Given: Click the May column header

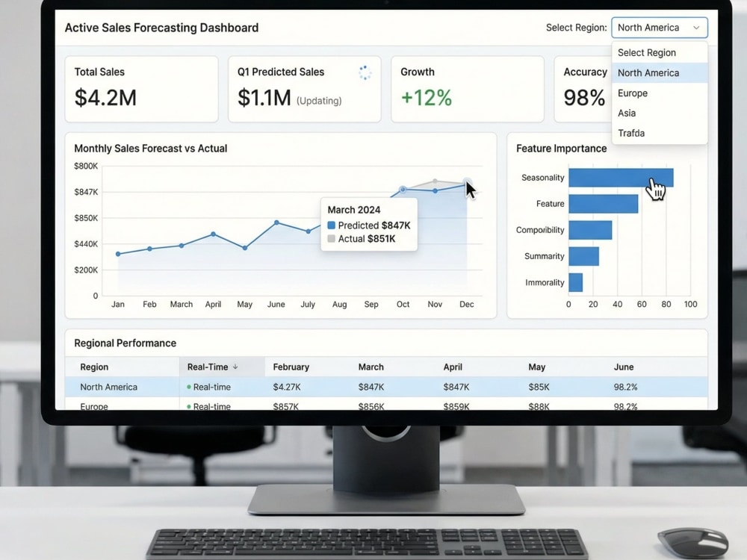Looking at the screenshot, I should tap(537, 367).
